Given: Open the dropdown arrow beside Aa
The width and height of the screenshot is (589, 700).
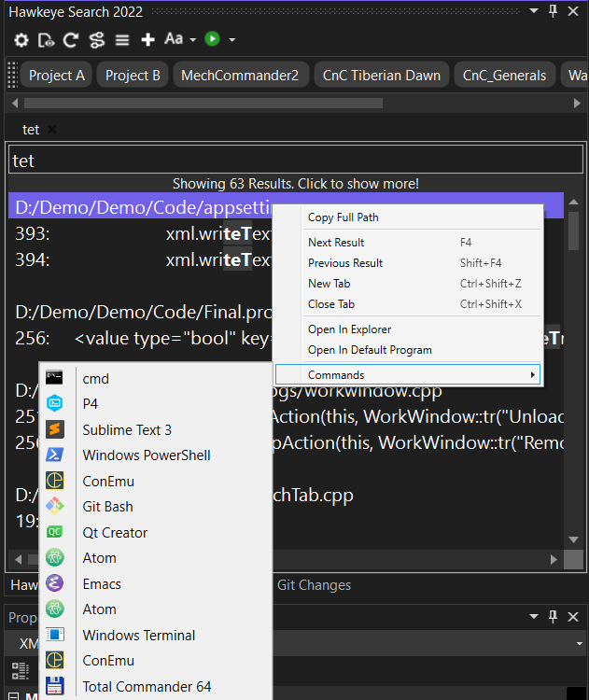Looking at the screenshot, I should point(193,40).
